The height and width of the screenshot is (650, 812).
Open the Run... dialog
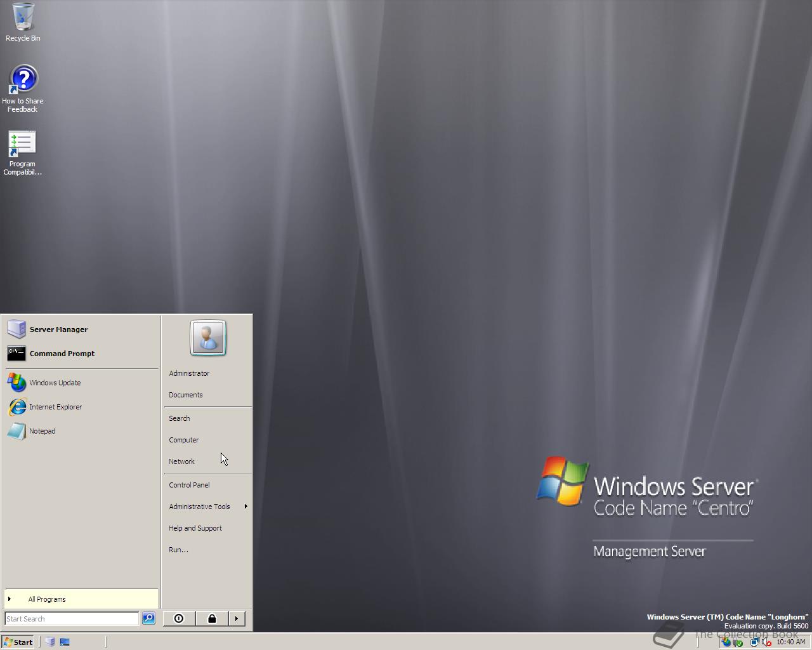point(208,550)
